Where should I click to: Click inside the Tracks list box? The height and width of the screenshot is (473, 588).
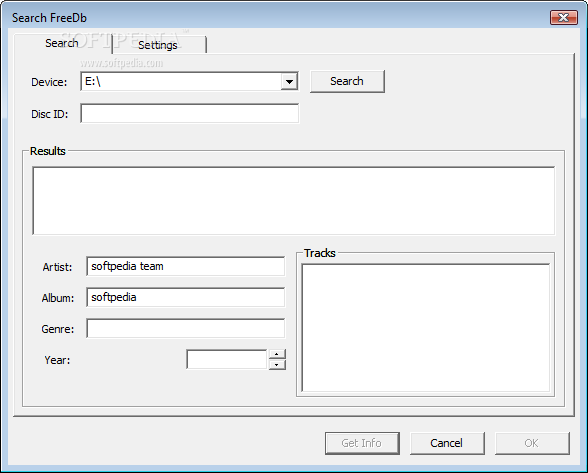(x=426, y=328)
